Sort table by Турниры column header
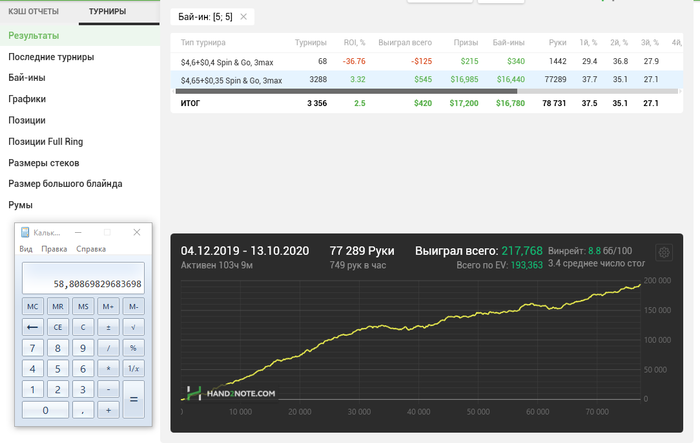 (311, 42)
